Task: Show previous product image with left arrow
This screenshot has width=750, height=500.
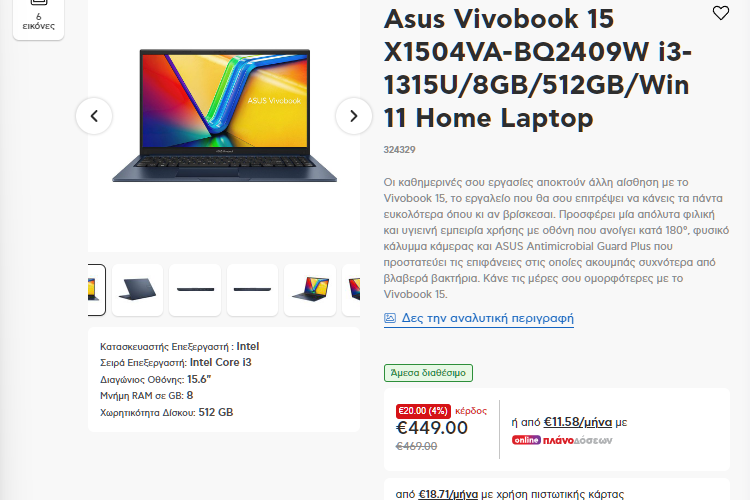Action: click(x=94, y=116)
